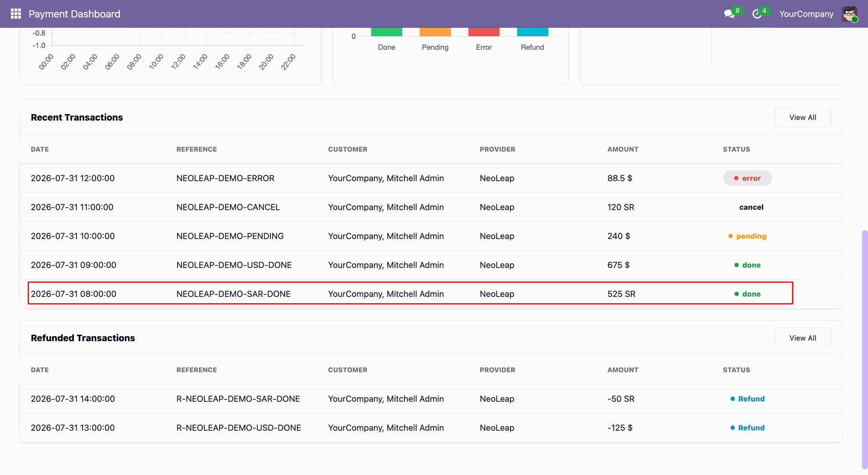Click the pending status badge
The image size is (868, 475).
747,236
